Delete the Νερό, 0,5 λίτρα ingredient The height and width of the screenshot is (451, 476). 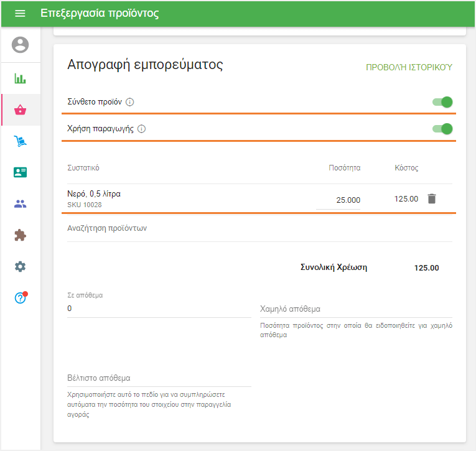click(432, 199)
